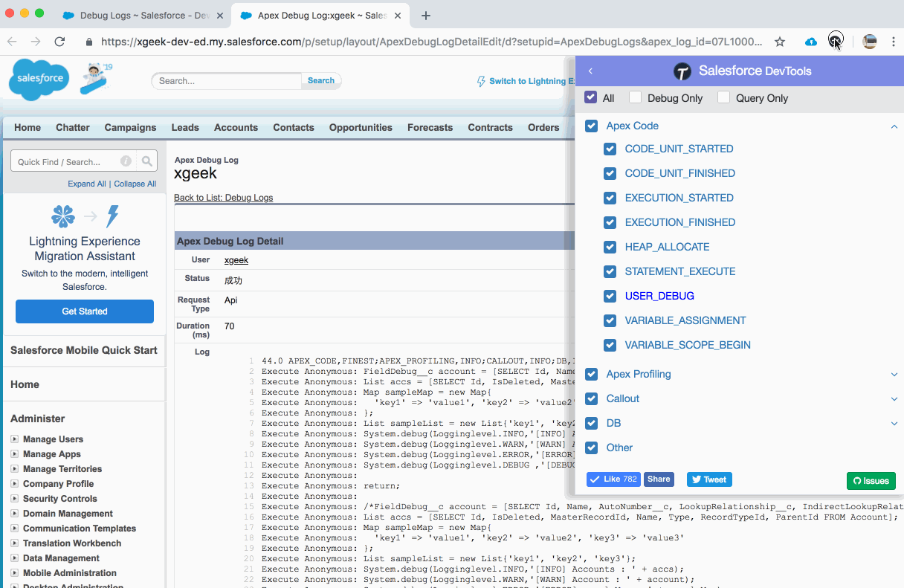Click the blue cloud extension icon
This screenshot has width=904, height=588.
coord(811,42)
